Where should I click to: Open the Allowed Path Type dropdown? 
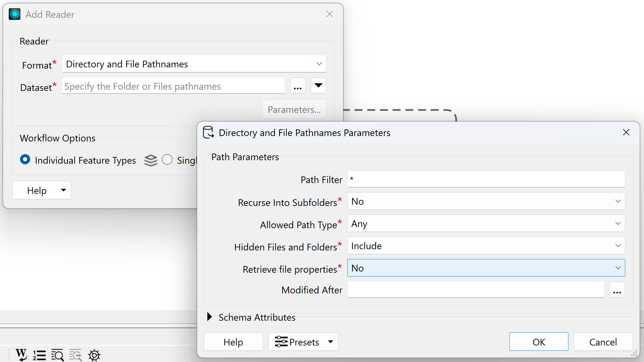click(486, 223)
